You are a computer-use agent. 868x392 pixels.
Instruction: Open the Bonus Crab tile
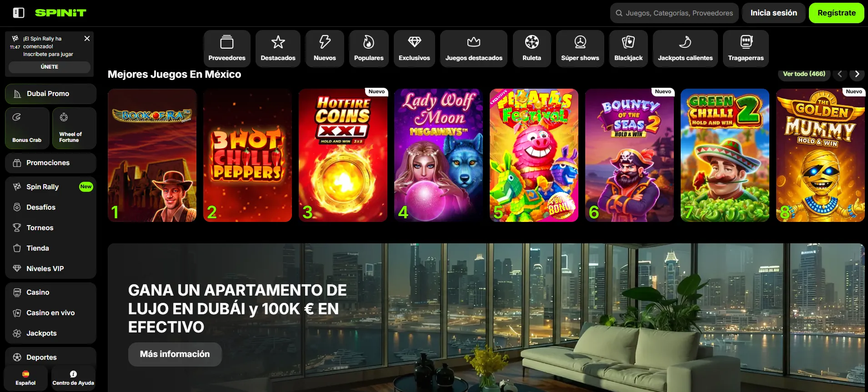pos(27,128)
